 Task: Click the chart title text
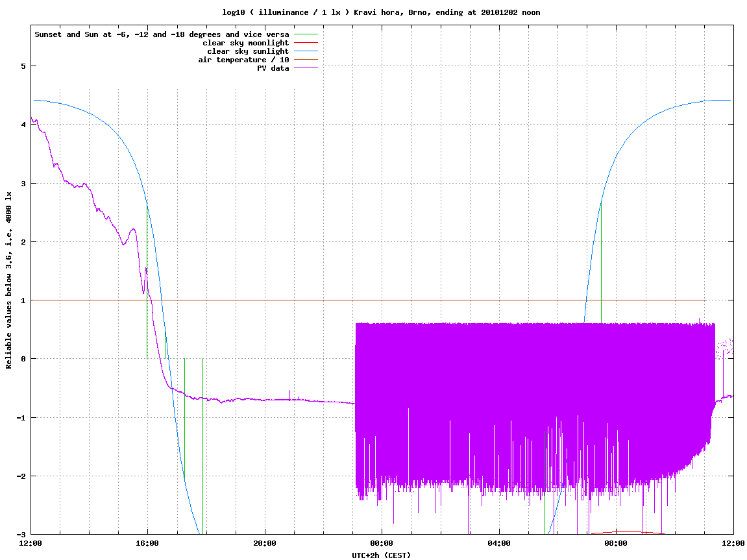[381, 12]
